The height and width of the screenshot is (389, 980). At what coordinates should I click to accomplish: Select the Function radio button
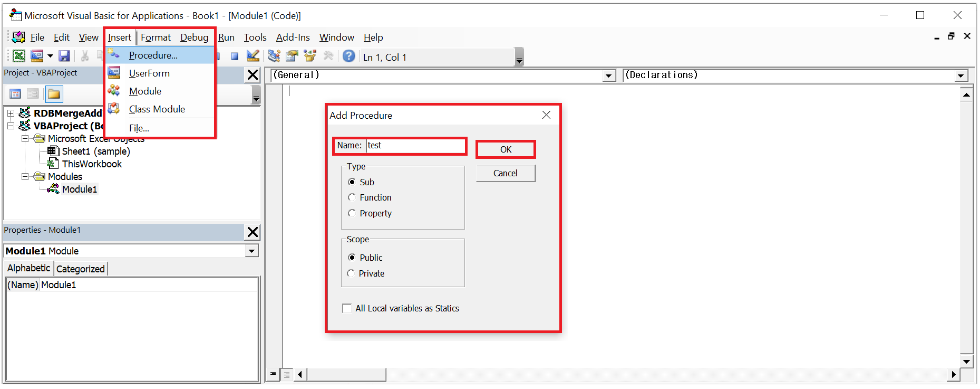point(352,197)
